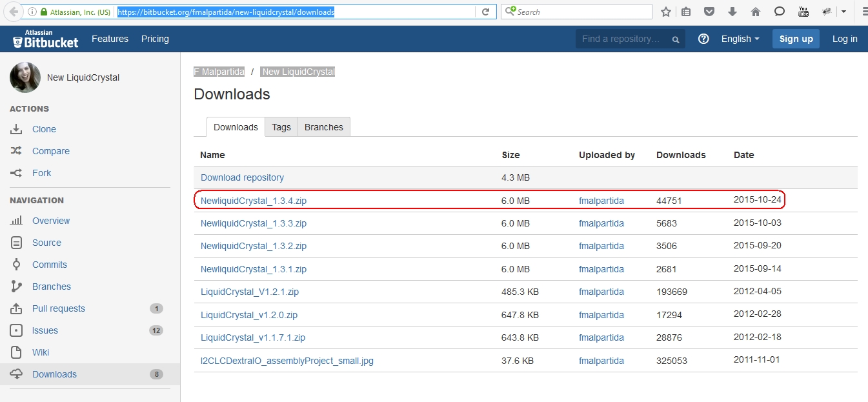The height and width of the screenshot is (402, 868).
Task: Open Features in the top navigation
Action: click(110, 39)
